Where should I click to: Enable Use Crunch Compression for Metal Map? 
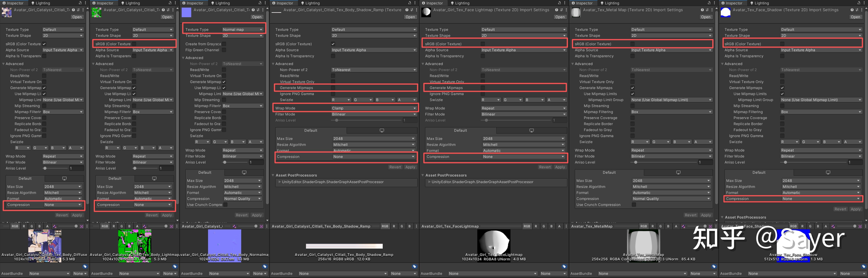633,205
